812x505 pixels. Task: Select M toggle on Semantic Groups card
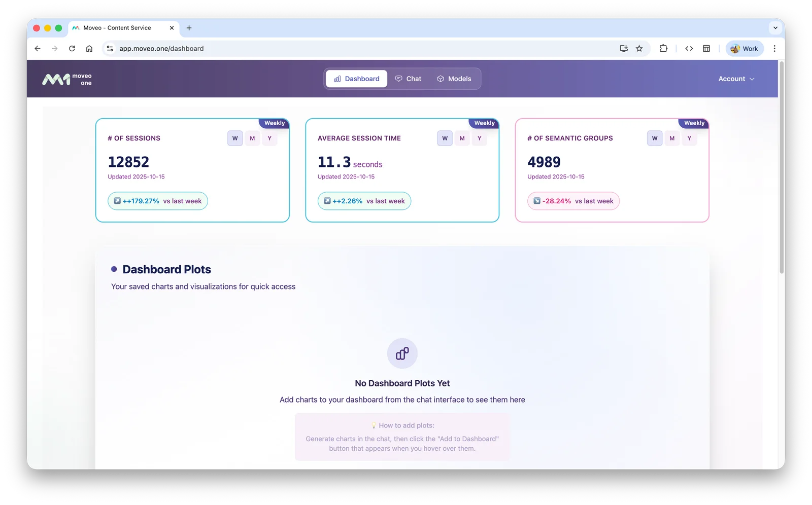click(x=672, y=138)
